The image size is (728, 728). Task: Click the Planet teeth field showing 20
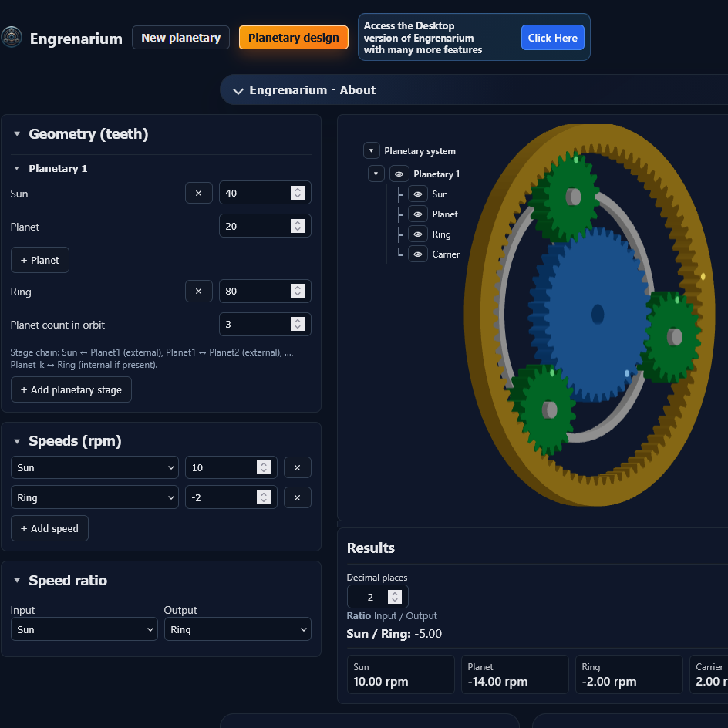[265, 226]
